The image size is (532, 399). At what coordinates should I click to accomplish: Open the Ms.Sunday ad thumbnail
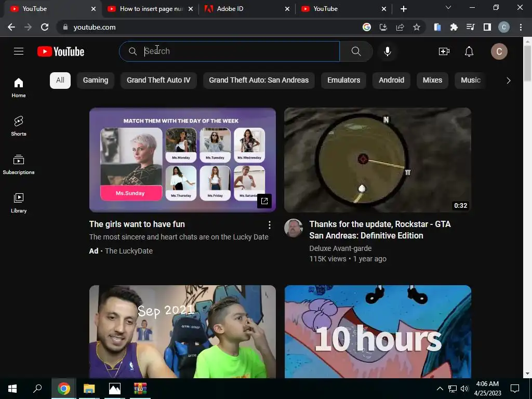click(x=182, y=160)
